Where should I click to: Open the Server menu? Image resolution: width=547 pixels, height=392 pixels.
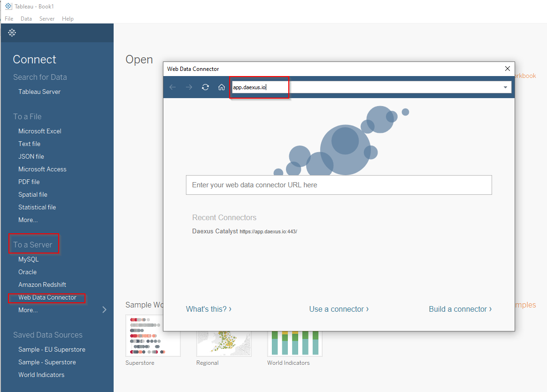pos(47,19)
